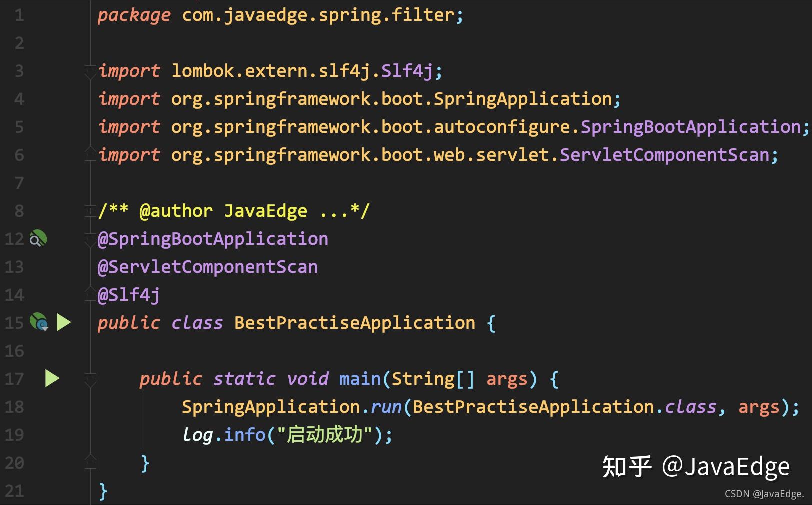
Task: Collapse the imports fold marker at line 3
Action: 90,71
